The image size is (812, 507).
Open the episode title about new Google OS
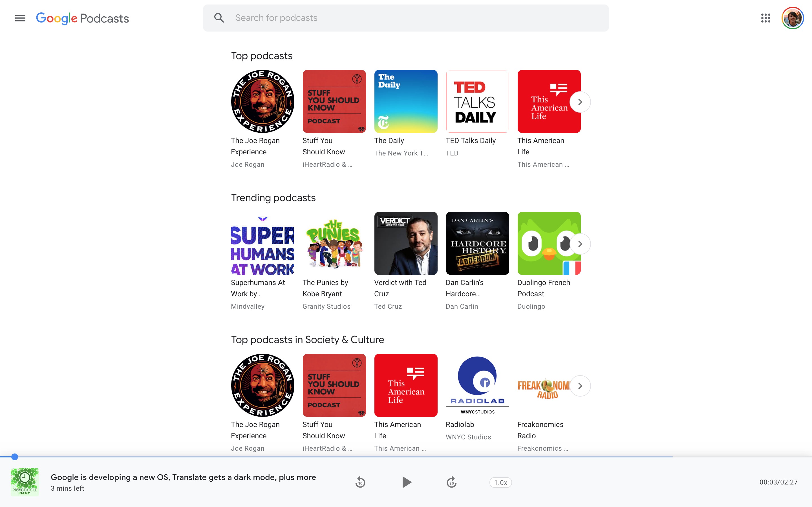pyautogui.click(x=183, y=477)
